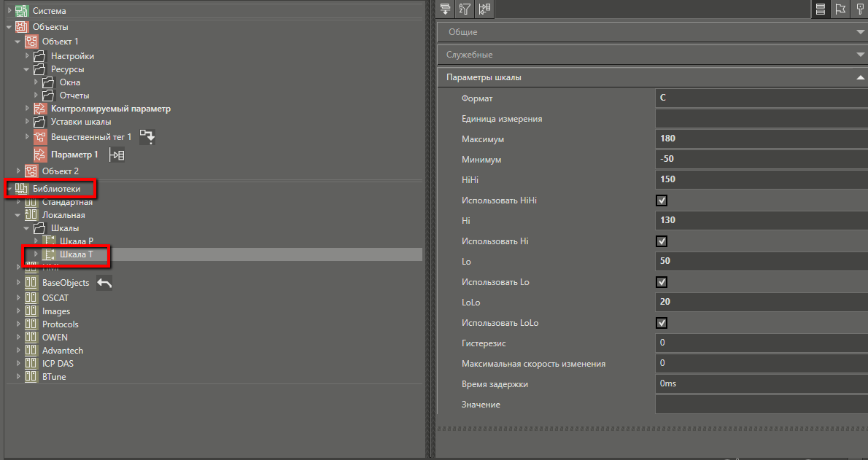Select Шкала P in the library tree

tap(76, 241)
